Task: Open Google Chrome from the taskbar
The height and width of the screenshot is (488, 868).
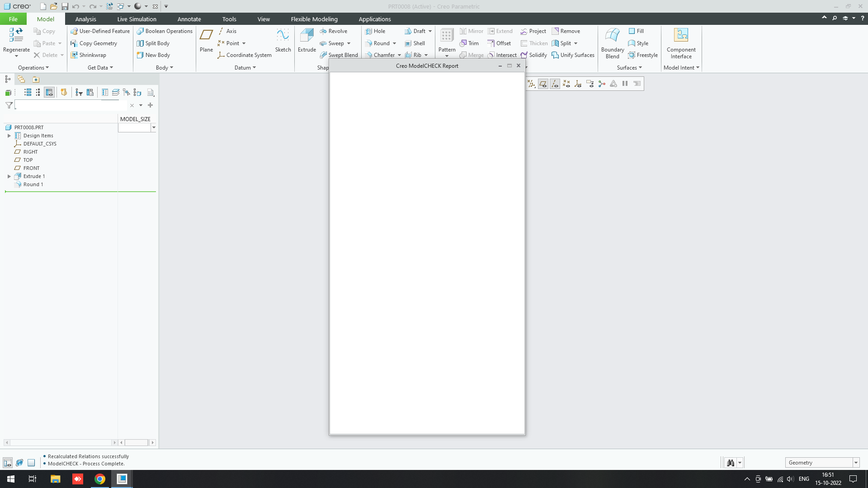Action: pyautogui.click(x=99, y=479)
